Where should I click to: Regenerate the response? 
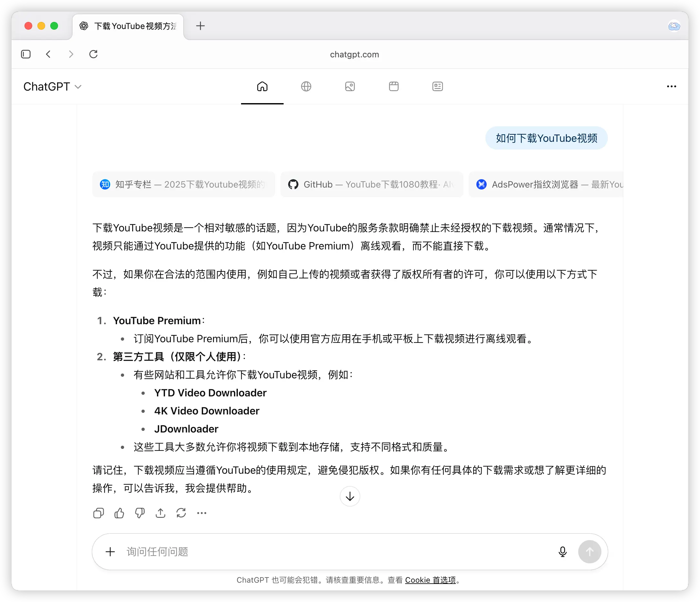point(181,513)
